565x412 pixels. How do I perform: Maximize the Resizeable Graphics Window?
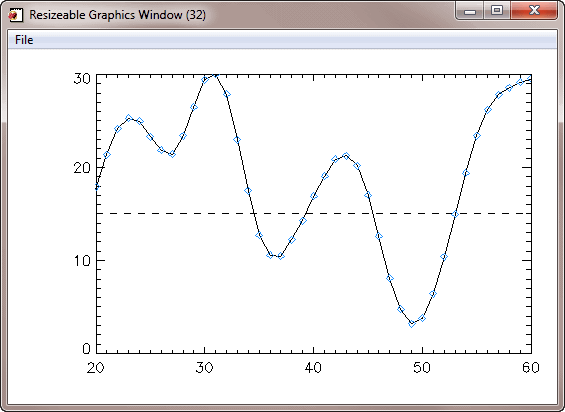497,10
